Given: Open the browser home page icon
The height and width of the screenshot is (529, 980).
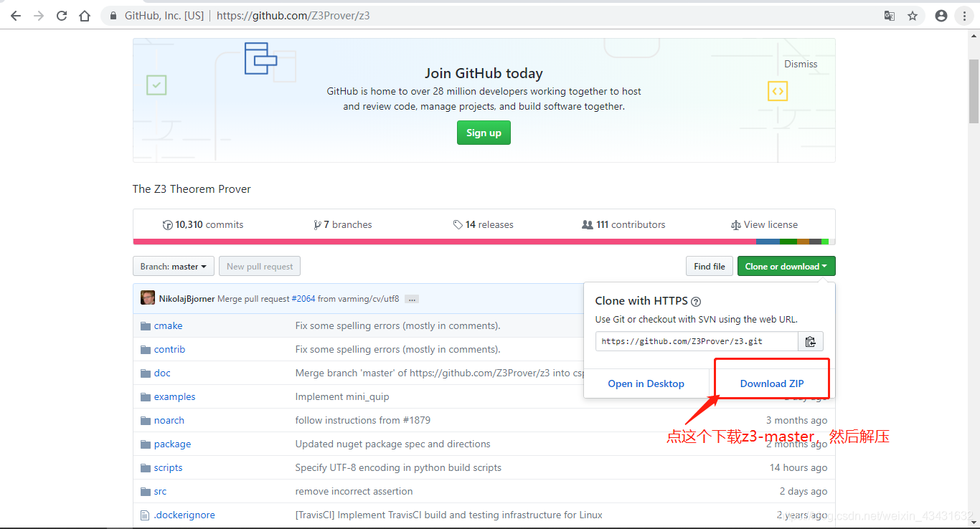Looking at the screenshot, I should (x=85, y=15).
